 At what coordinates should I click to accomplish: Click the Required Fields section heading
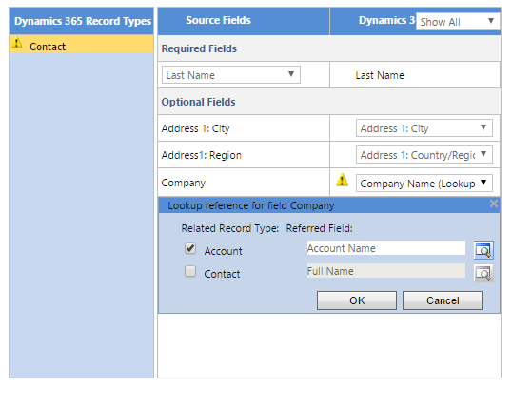click(199, 48)
